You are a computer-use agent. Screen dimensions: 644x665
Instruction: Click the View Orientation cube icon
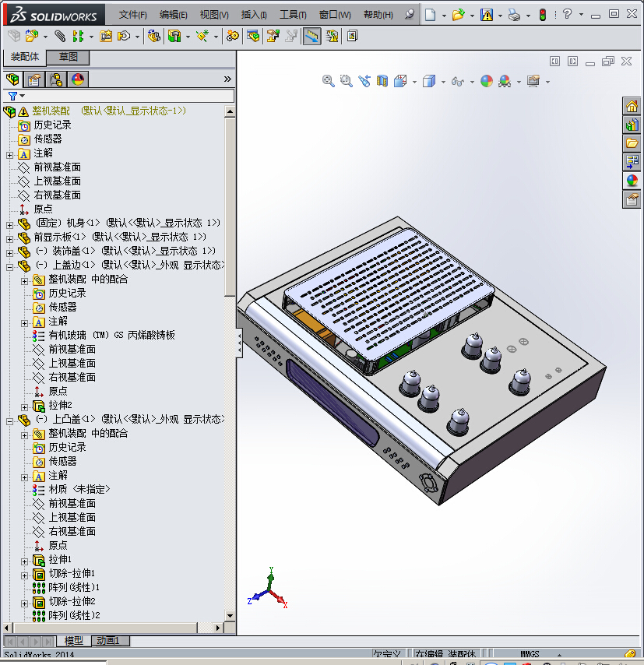[400, 81]
